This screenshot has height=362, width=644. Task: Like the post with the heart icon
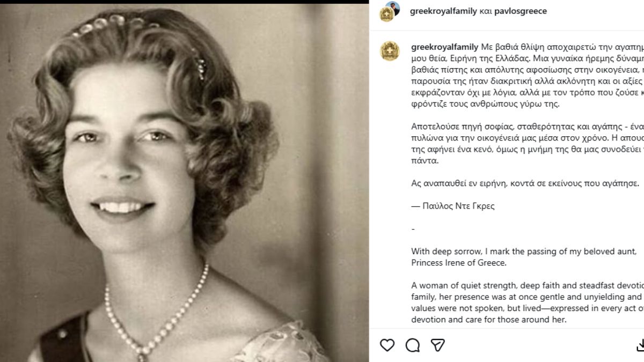(387, 345)
